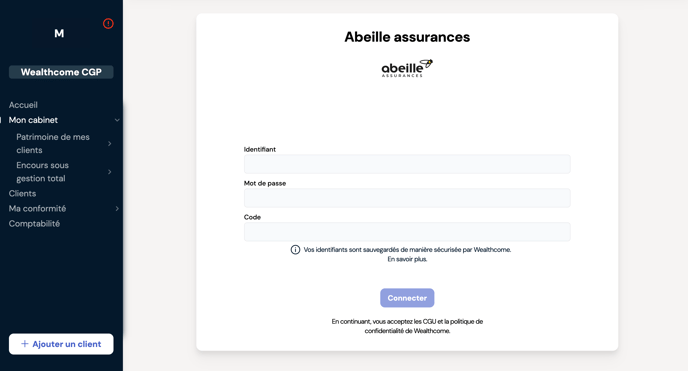Screen dimensions: 688x371
Task: Click the M logo in sidebar
Action: click(59, 34)
